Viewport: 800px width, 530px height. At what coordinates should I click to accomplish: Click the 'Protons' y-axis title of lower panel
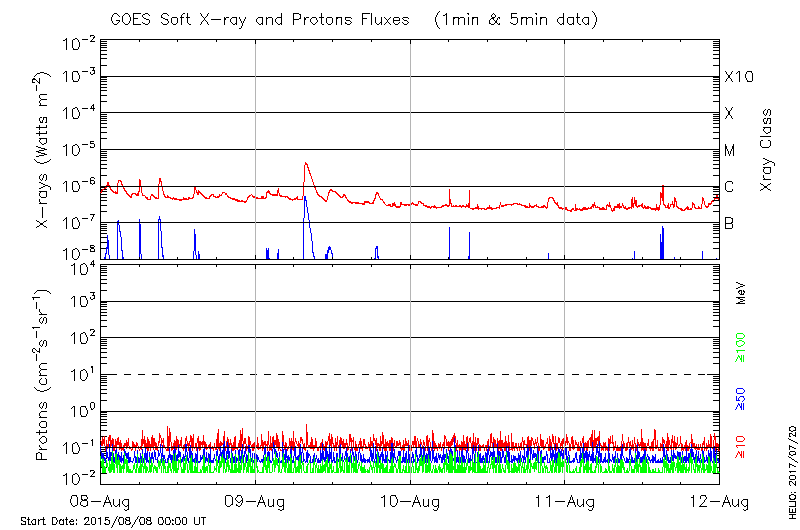[x=44, y=376]
